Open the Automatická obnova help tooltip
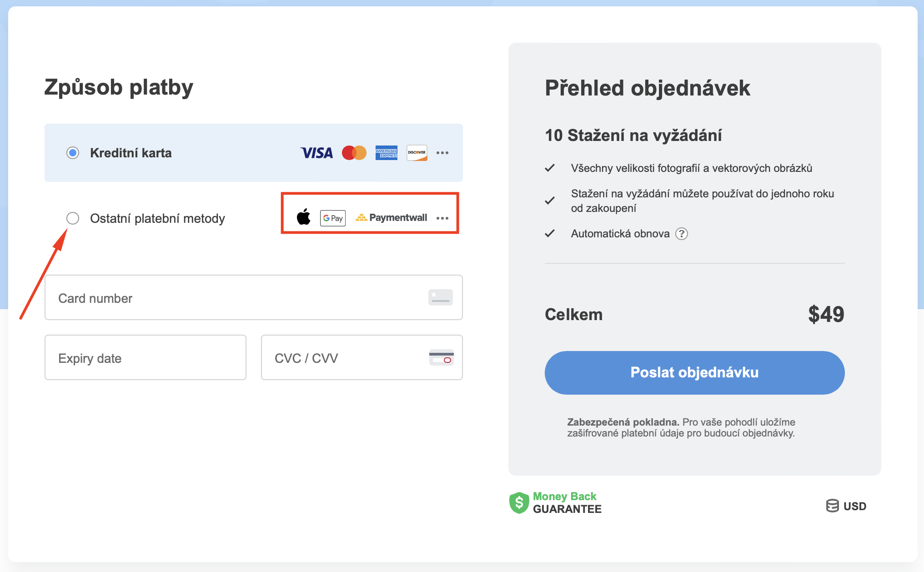Image resolution: width=924 pixels, height=572 pixels. tap(682, 233)
